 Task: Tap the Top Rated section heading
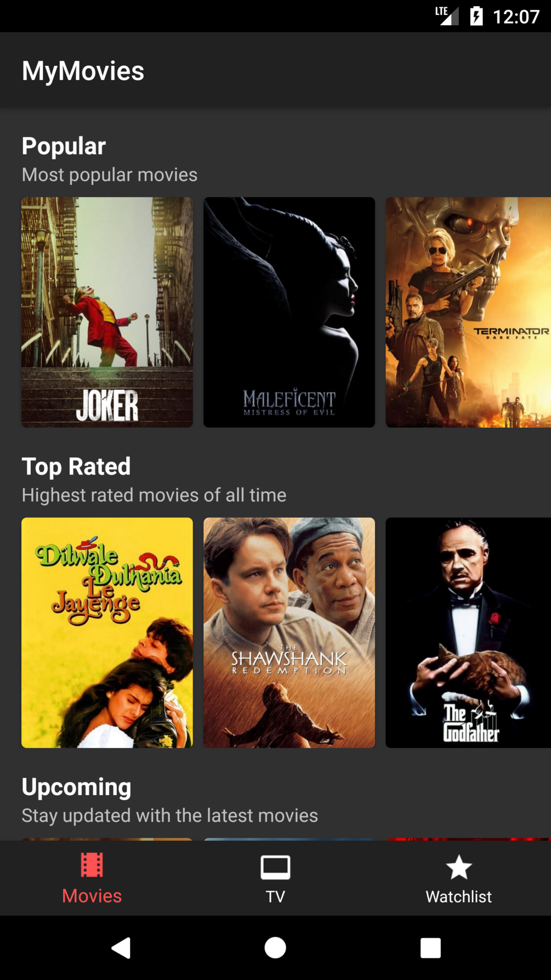point(76,466)
